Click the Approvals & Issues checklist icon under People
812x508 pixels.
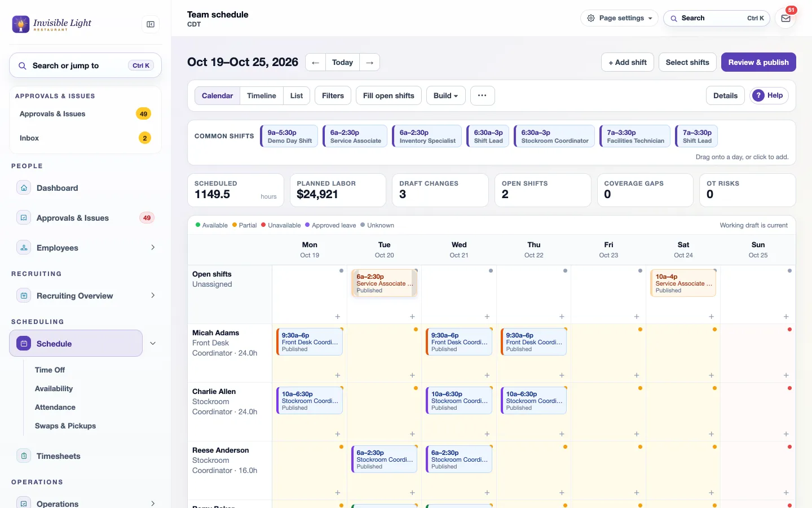(x=24, y=217)
